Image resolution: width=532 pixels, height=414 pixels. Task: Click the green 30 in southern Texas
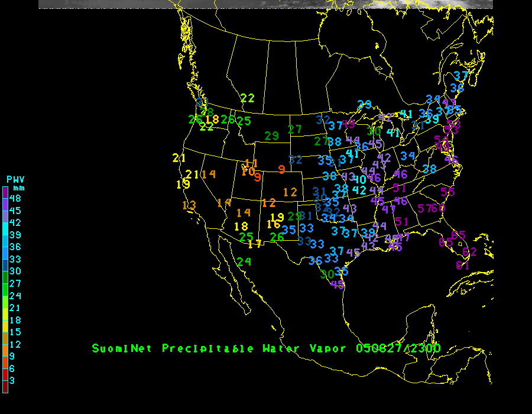327,274
